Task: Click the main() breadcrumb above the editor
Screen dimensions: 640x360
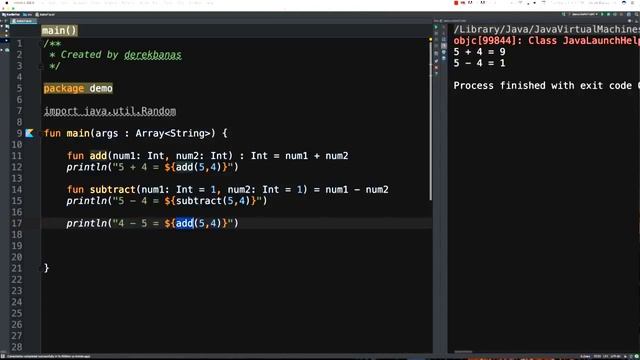Action: point(59,31)
